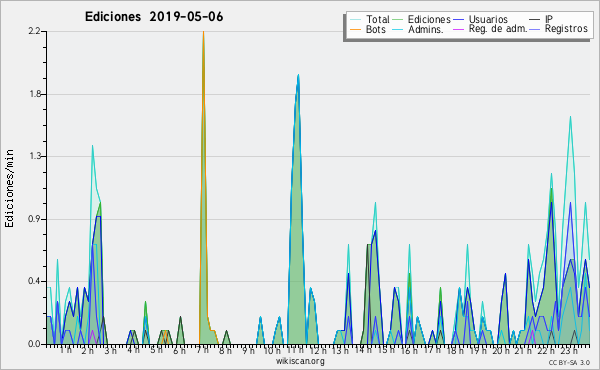Click the '4 h' x-axis label
Image resolution: width=600 pixels, height=370 pixels.
coord(133,350)
